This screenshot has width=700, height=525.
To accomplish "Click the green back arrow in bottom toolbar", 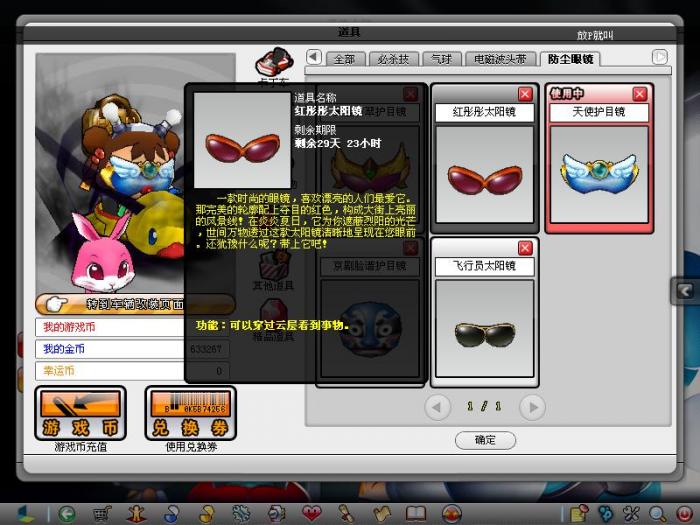I will pyautogui.click(x=67, y=514).
